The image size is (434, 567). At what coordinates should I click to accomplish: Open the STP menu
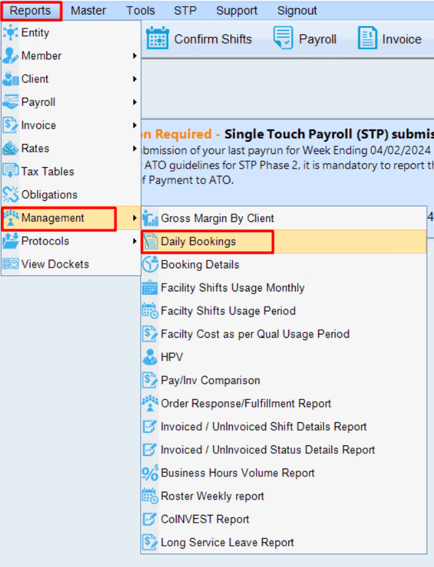[185, 10]
